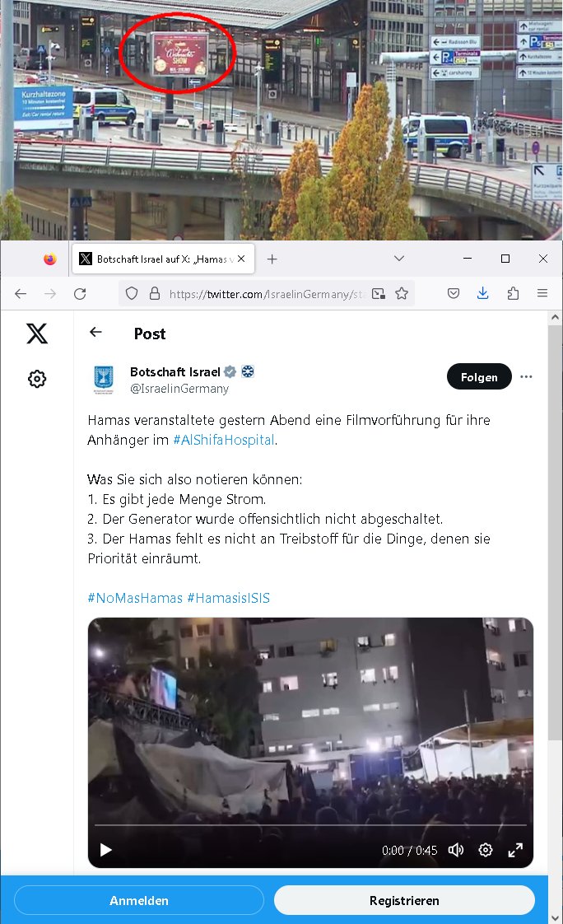Click the Registrieren button
The image size is (563, 924).
coord(404,900)
